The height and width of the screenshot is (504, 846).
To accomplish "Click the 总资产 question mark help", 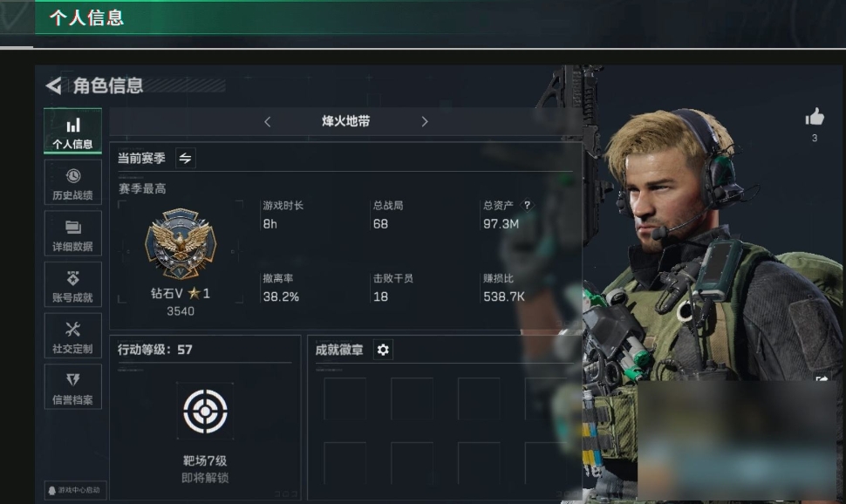I will (527, 205).
